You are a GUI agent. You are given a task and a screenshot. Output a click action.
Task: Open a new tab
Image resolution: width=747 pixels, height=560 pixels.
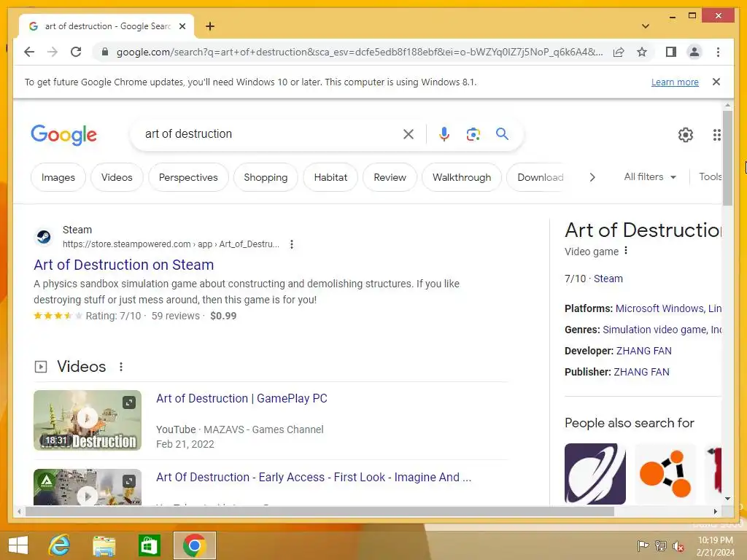[x=210, y=26]
